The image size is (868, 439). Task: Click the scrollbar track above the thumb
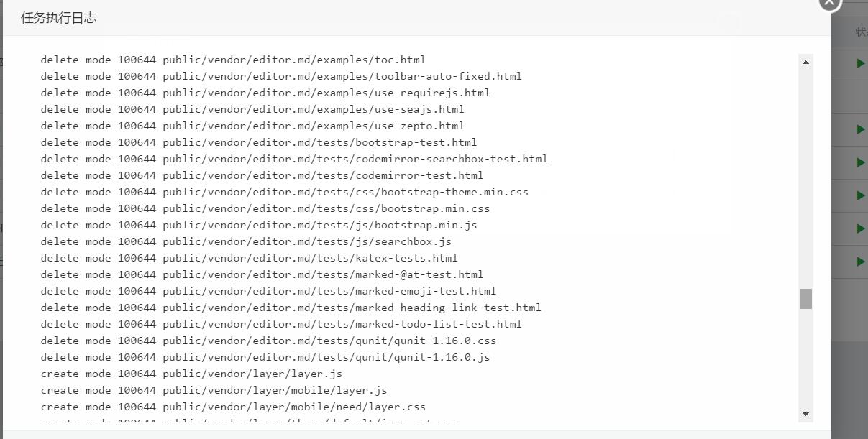[805, 179]
